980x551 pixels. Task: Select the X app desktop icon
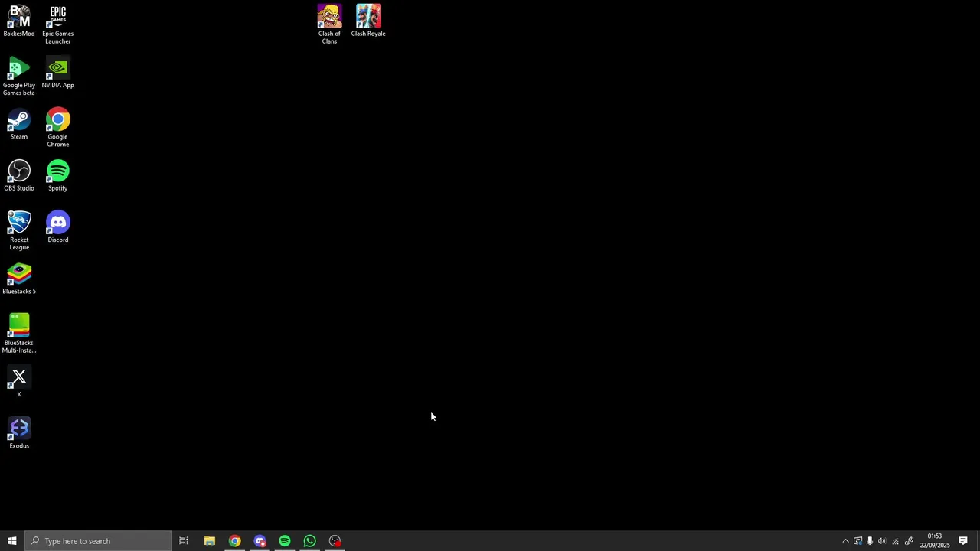click(x=19, y=382)
